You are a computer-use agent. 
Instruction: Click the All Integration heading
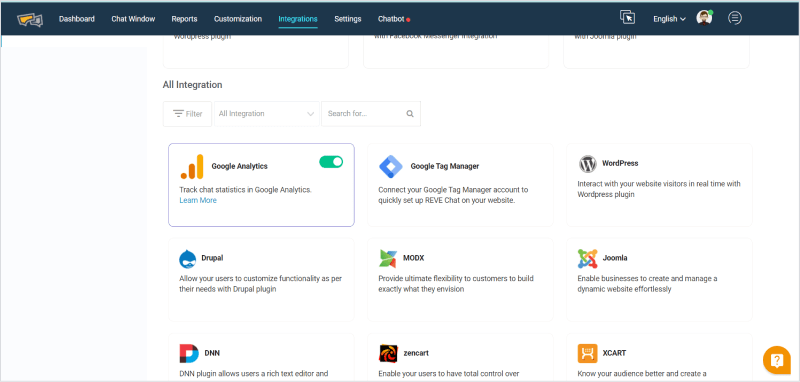click(x=192, y=85)
